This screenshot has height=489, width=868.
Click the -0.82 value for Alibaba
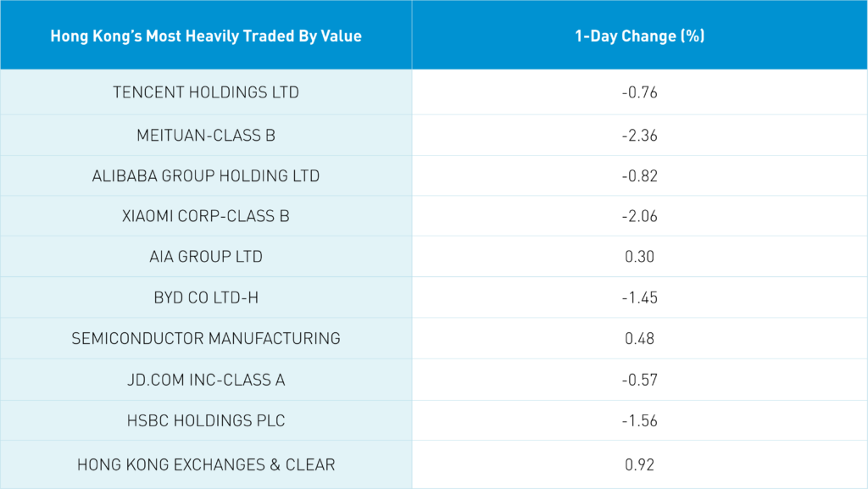coord(639,176)
